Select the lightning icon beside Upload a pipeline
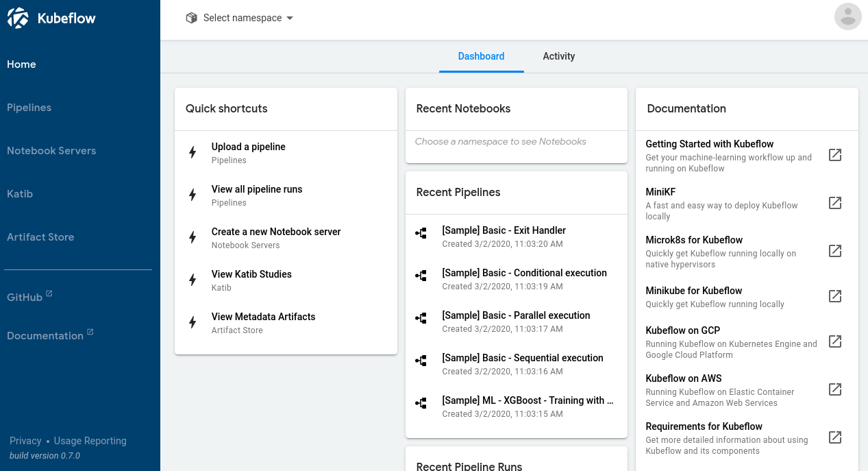868x471 pixels. (193, 152)
